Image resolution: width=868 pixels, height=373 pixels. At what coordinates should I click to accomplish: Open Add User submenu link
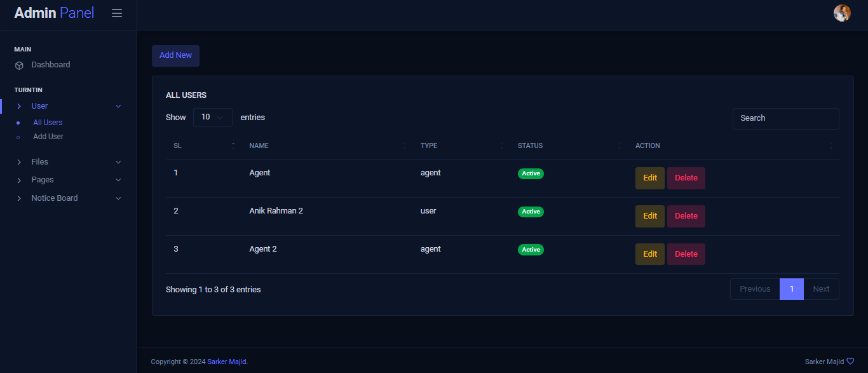48,137
